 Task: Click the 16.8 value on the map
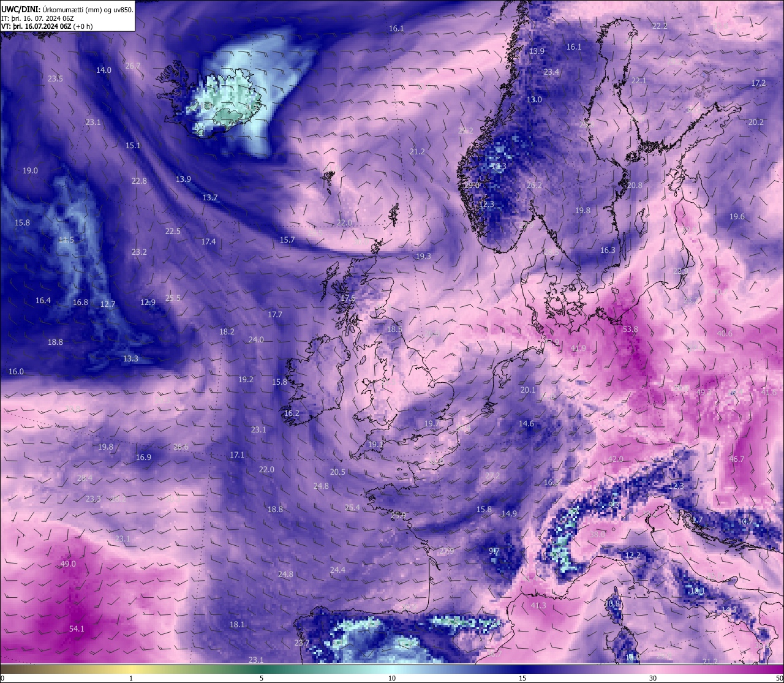coord(80,302)
